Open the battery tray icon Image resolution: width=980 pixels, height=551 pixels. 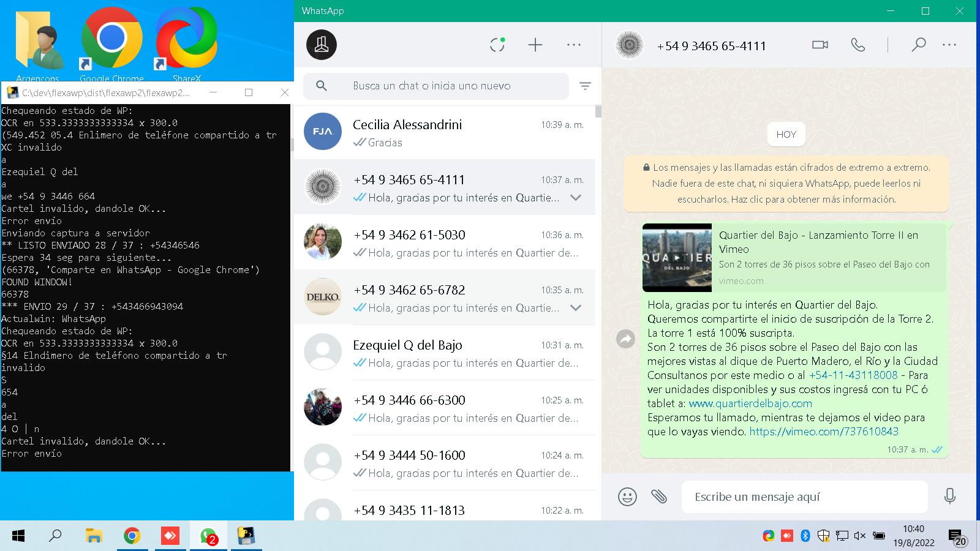[878, 536]
